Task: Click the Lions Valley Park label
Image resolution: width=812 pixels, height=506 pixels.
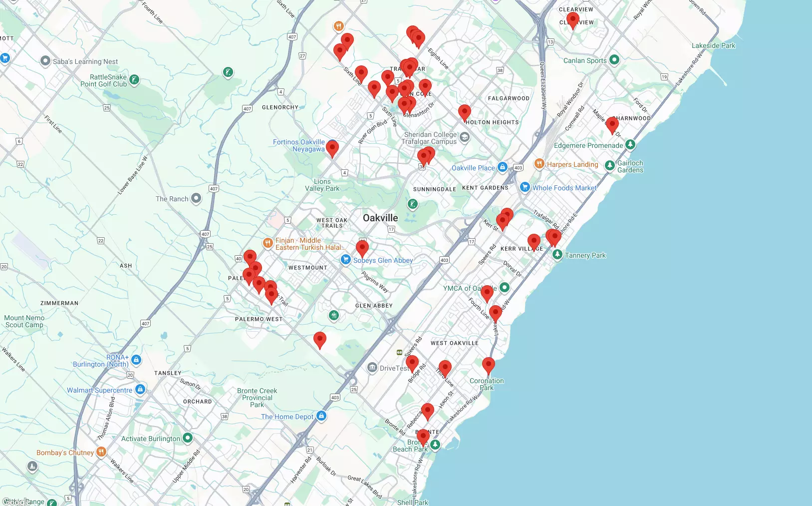Action: pyautogui.click(x=322, y=185)
